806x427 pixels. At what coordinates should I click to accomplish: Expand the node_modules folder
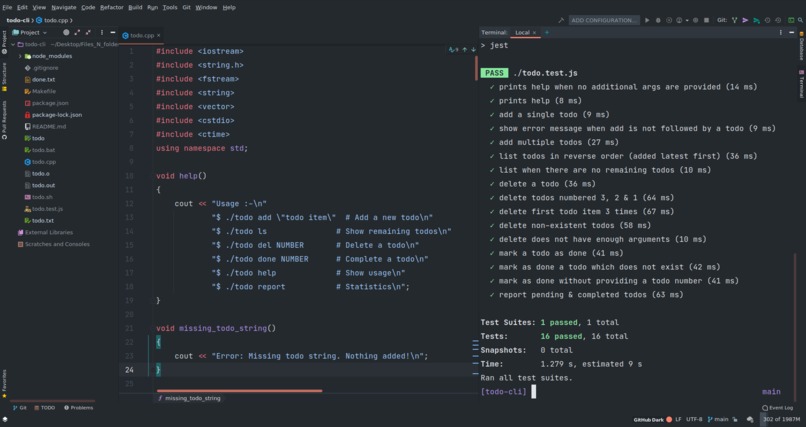point(20,56)
